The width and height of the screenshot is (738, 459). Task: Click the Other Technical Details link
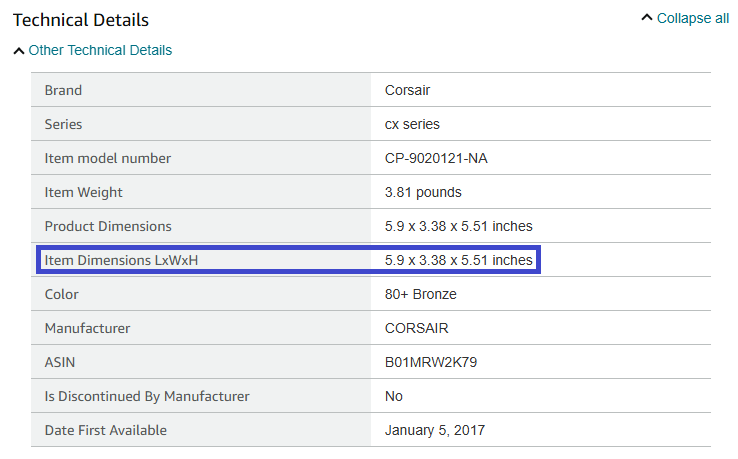tap(100, 50)
